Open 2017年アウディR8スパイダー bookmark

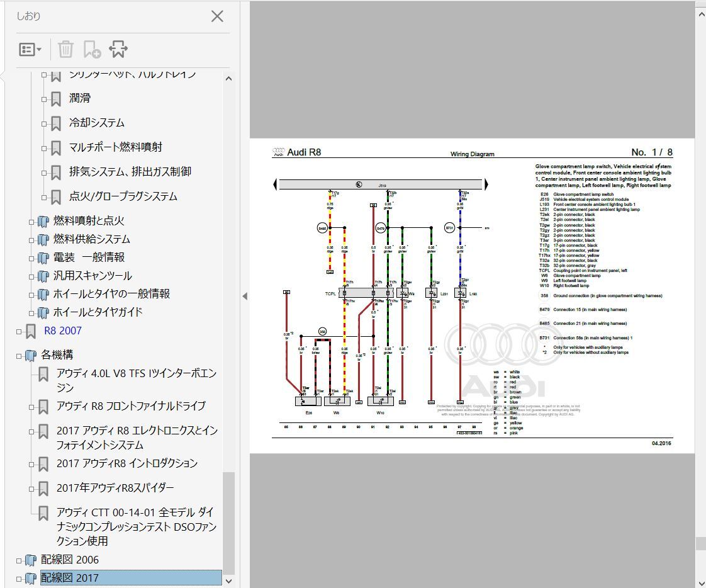pos(115,487)
